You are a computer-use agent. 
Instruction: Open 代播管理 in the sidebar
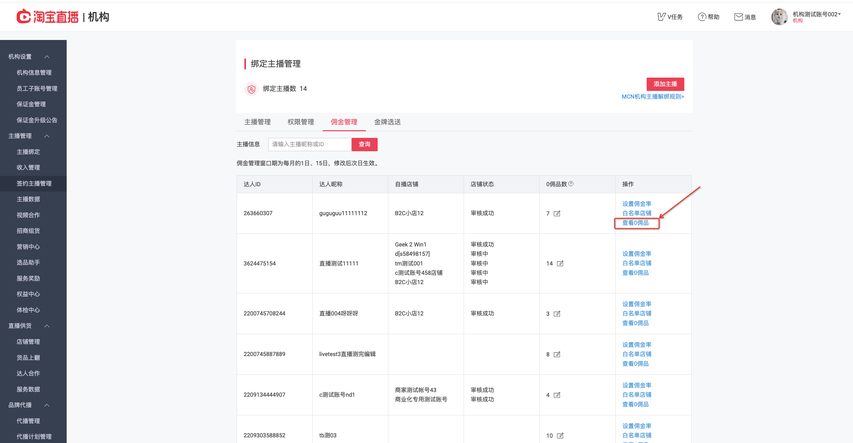pos(28,421)
